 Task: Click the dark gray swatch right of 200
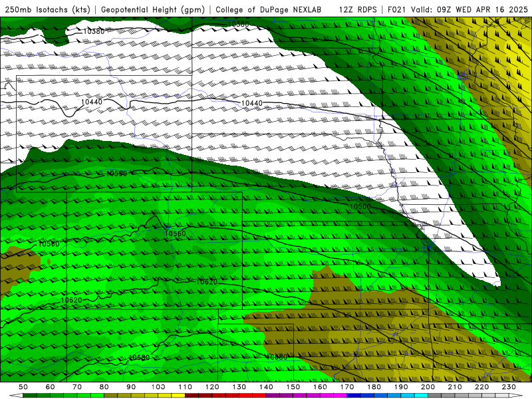tap(435, 396)
